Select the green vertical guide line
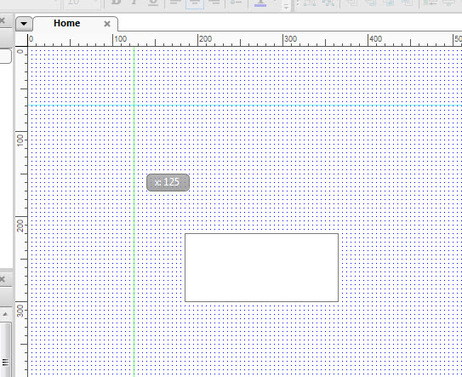 tap(134, 212)
